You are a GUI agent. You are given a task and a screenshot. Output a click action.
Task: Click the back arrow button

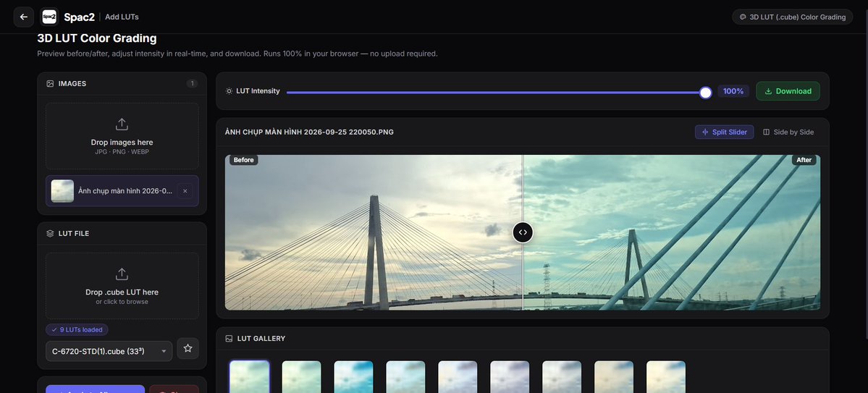pyautogui.click(x=23, y=17)
